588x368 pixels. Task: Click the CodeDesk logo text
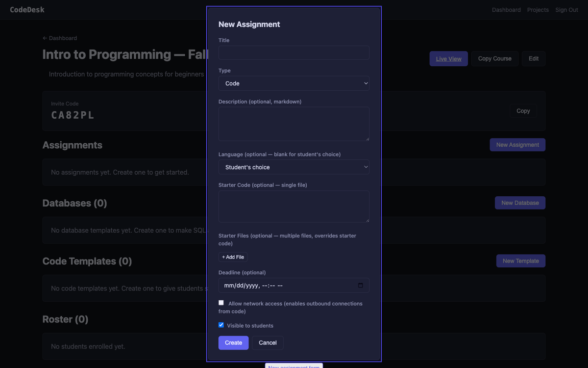click(27, 9)
